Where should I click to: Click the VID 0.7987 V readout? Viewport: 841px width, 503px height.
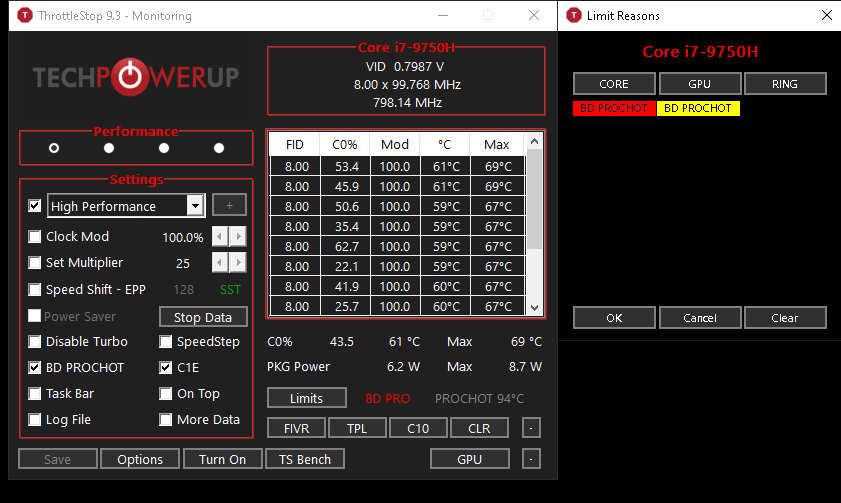tap(405, 66)
